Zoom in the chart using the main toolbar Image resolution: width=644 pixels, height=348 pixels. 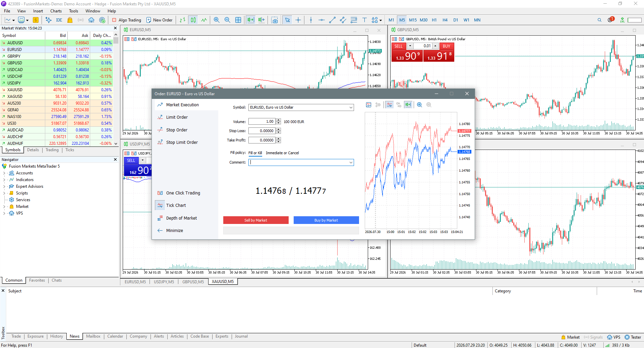tap(217, 20)
